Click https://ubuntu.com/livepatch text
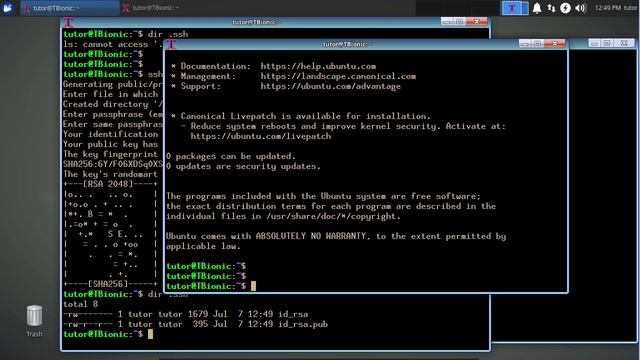 click(x=261, y=136)
